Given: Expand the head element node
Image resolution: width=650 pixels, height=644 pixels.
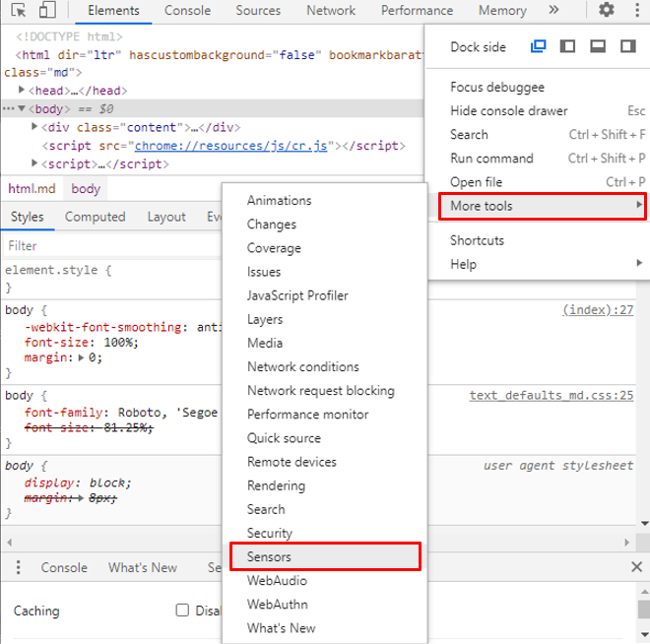Looking at the screenshot, I should [21, 90].
